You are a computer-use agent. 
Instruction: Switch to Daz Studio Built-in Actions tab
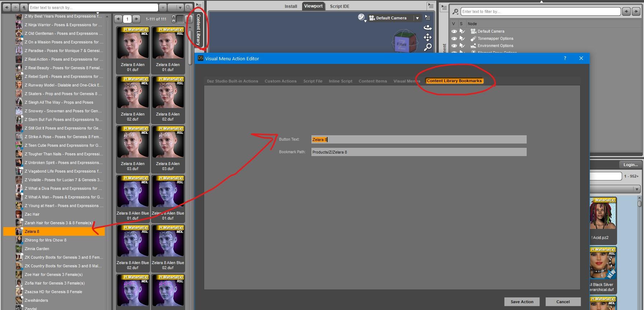232,81
